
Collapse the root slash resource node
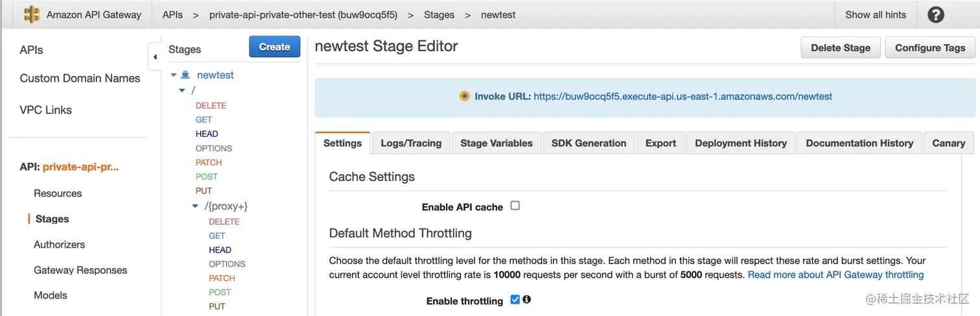(182, 91)
